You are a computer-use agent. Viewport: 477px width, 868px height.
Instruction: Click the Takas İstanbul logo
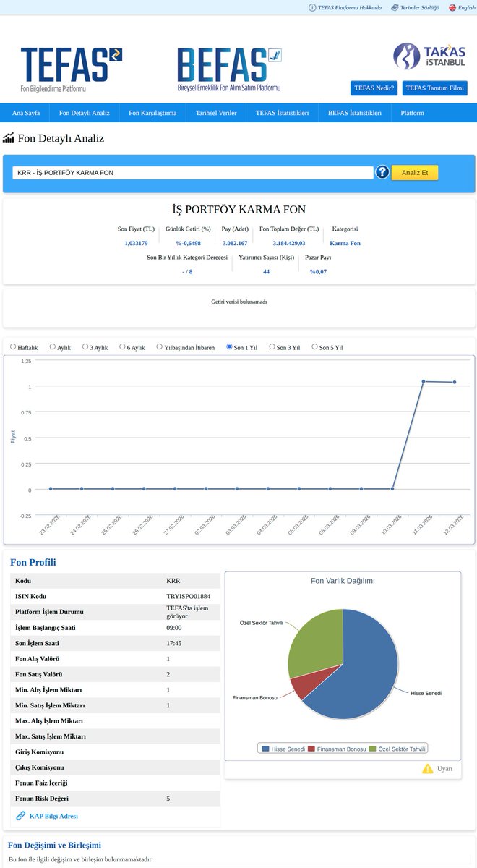(430, 56)
